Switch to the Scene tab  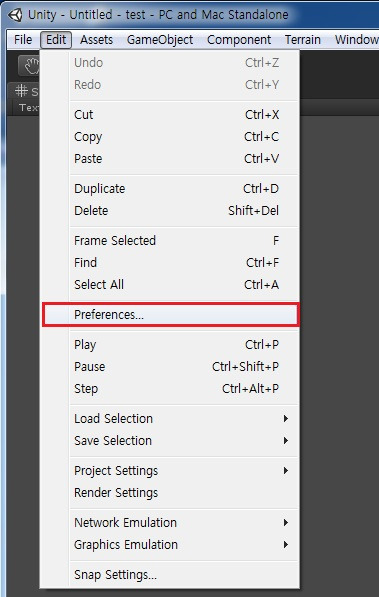point(25,92)
